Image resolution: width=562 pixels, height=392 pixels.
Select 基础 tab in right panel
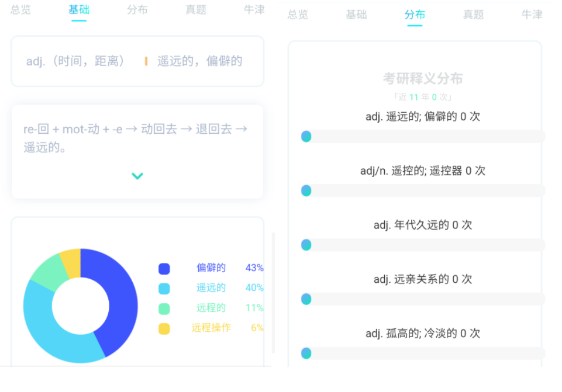click(356, 15)
